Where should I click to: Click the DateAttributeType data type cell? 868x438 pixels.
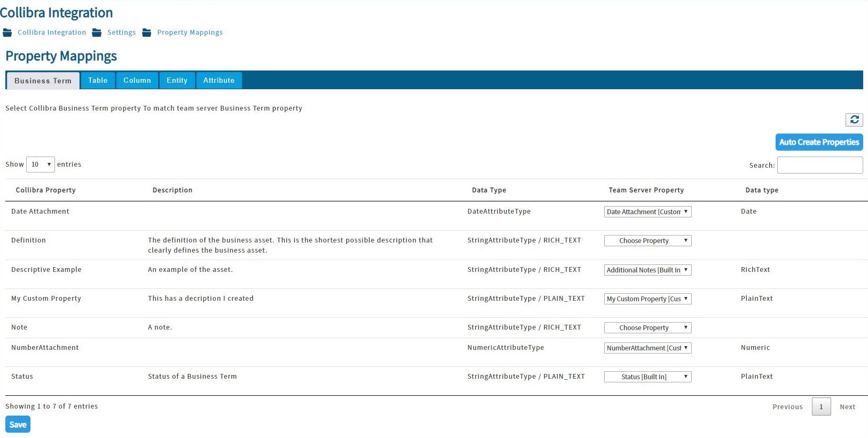(x=499, y=212)
